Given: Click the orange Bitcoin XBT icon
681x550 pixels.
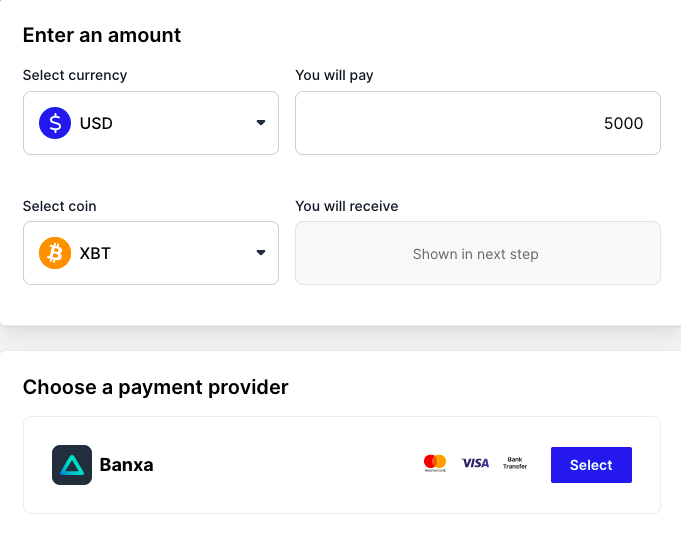Looking at the screenshot, I should (55, 253).
